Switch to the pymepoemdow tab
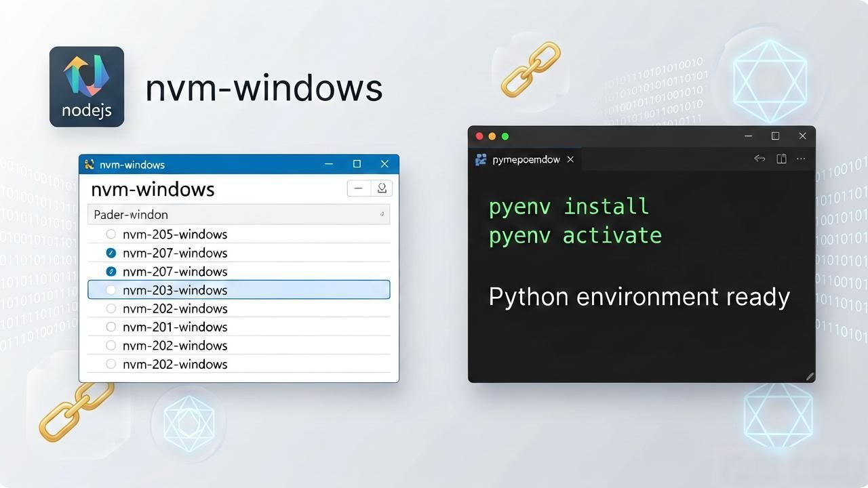Screen dimensions: 868x488 (525, 159)
